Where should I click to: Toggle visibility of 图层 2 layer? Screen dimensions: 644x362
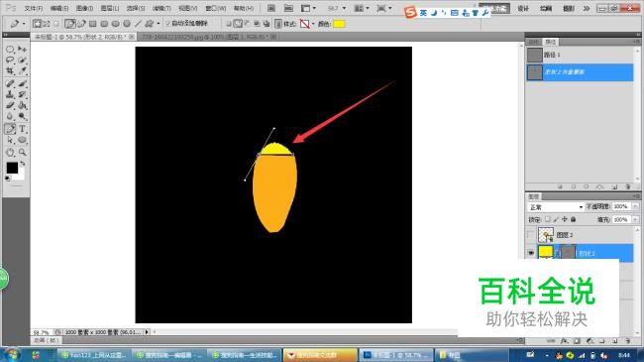click(531, 235)
